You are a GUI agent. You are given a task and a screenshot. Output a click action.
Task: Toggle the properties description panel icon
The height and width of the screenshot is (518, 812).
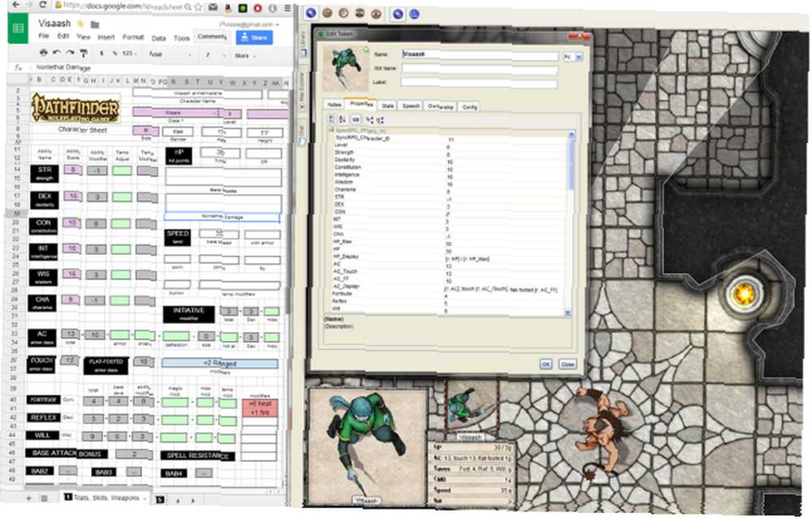point(356,119)
